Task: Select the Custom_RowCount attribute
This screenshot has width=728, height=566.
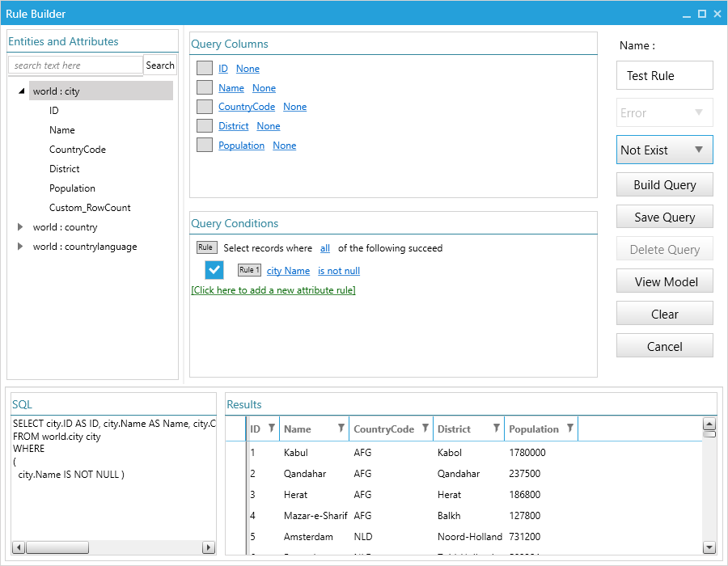Action: [90, 207]
